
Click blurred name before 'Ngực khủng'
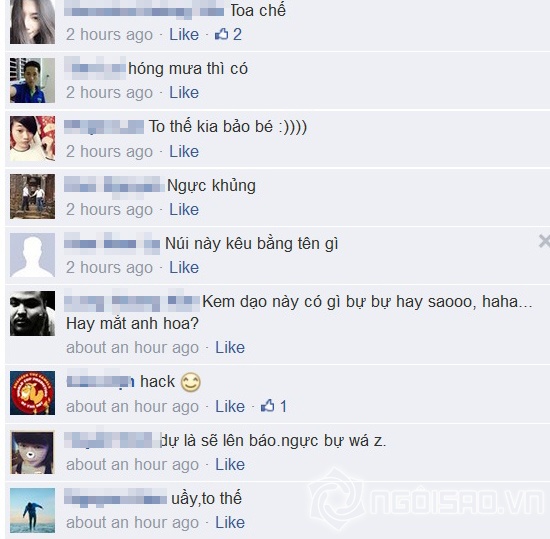tap(114, 184)
